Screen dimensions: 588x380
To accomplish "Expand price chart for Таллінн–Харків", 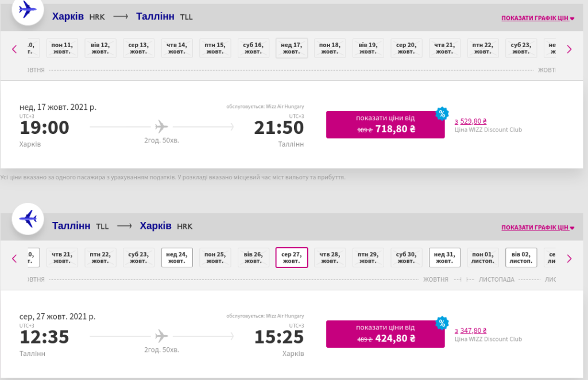I will pyautogui.click(x=538, y=228).
